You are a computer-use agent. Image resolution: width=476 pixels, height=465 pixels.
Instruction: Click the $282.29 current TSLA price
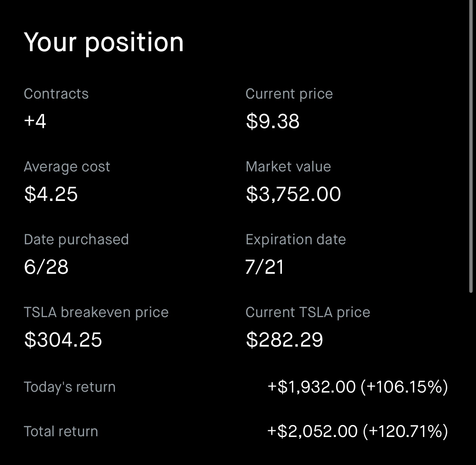[284, 340]
